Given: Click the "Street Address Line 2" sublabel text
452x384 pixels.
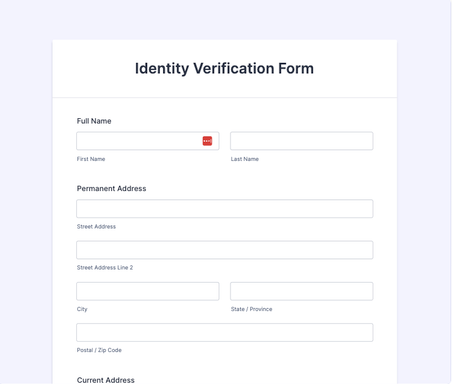Looking at the screenshot, I should [x=105, y=268].
